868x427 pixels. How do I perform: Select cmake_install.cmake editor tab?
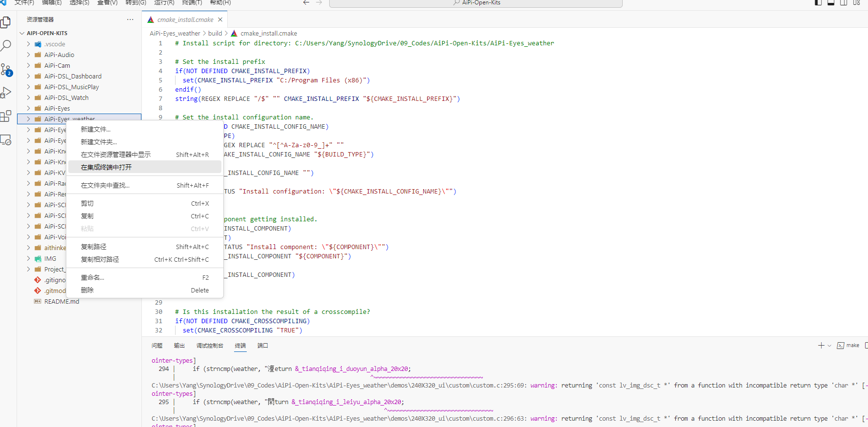point(185,19)
